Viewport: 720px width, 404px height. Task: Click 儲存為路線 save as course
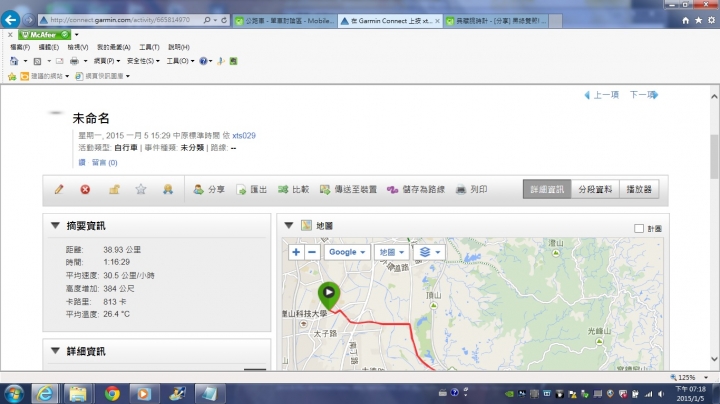[x=416, y=189]
